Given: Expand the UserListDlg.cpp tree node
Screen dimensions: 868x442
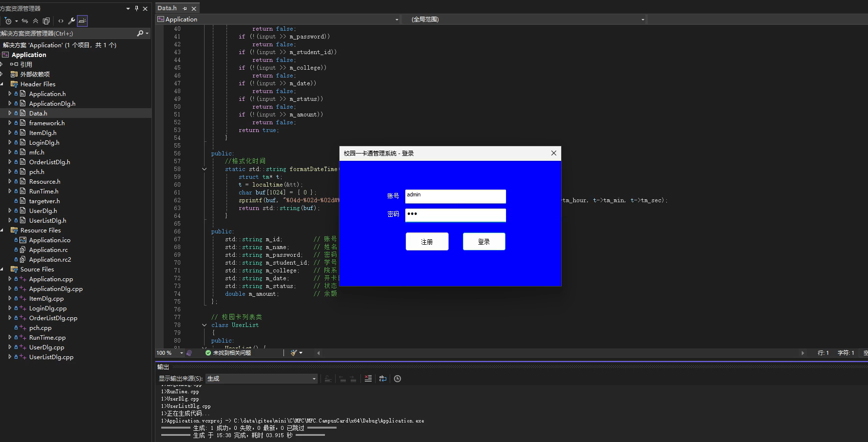Looking at the screenshot, I should tap(10, 357).
